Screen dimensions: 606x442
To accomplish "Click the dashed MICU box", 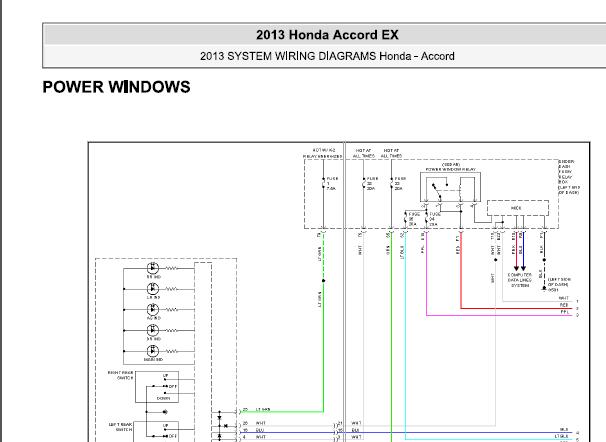I will pyautogui.click(x=517, y=208).
